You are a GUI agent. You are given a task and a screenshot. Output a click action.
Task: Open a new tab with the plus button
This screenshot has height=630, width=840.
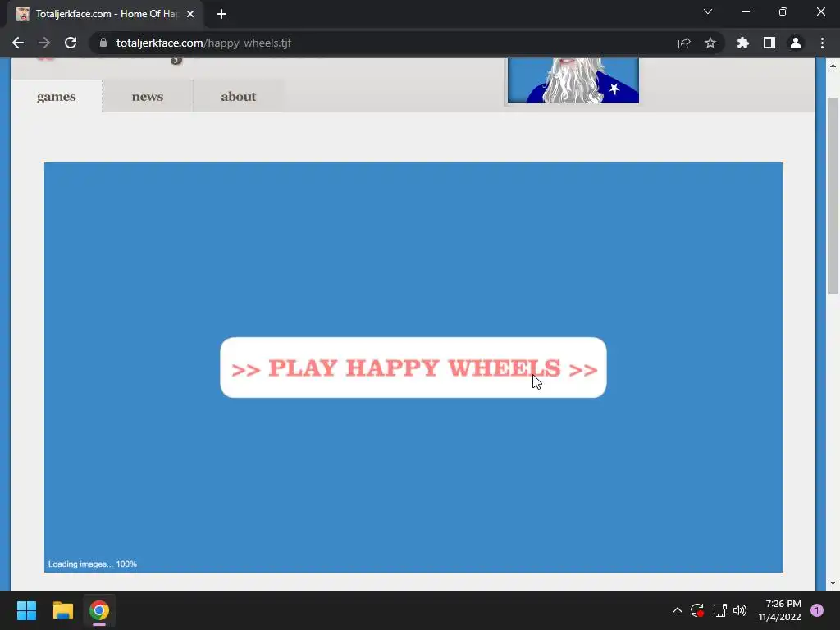[221, 14]
